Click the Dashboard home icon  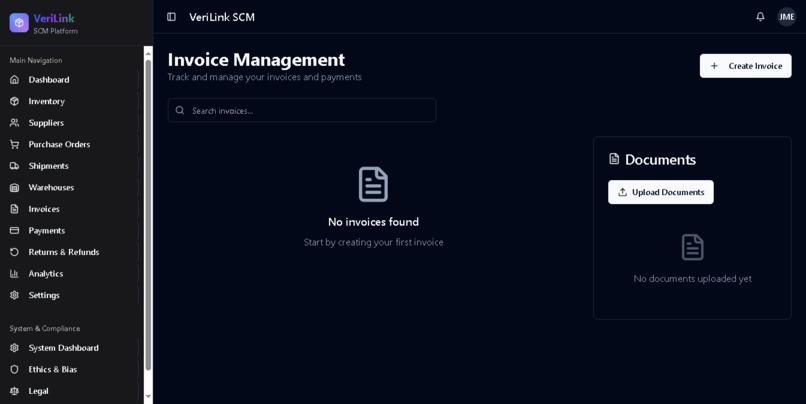pos(14,80)
